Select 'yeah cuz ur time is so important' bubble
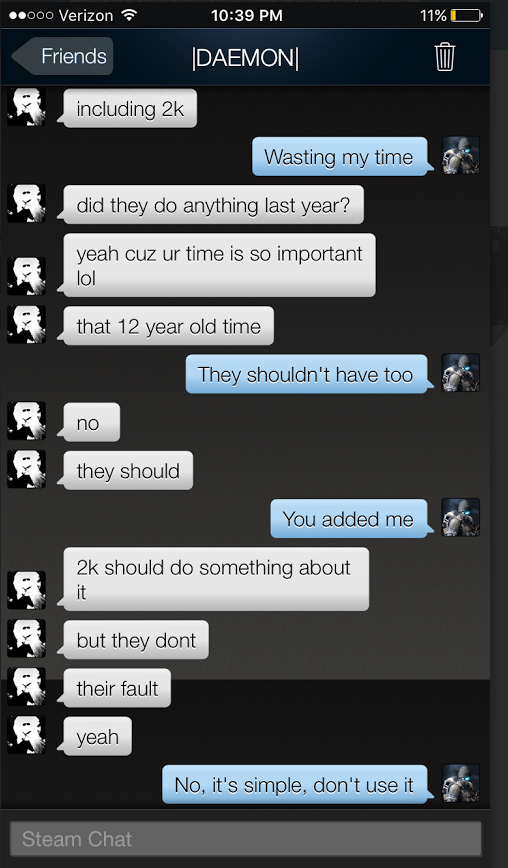This screenshot has width=508, height=868. [x=219, y=265]
